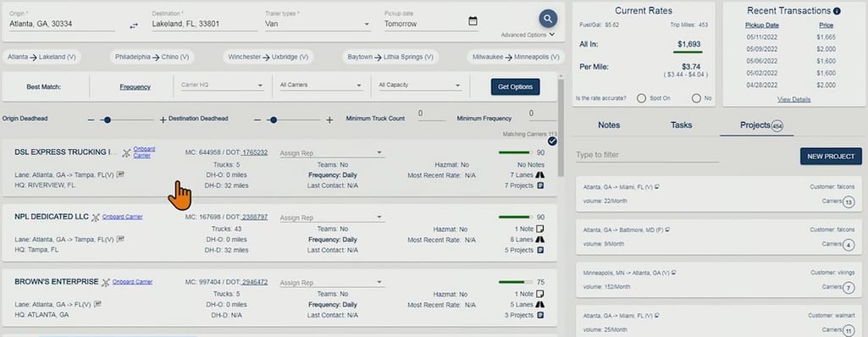Select the No rate-accuracy radio button

696,98
